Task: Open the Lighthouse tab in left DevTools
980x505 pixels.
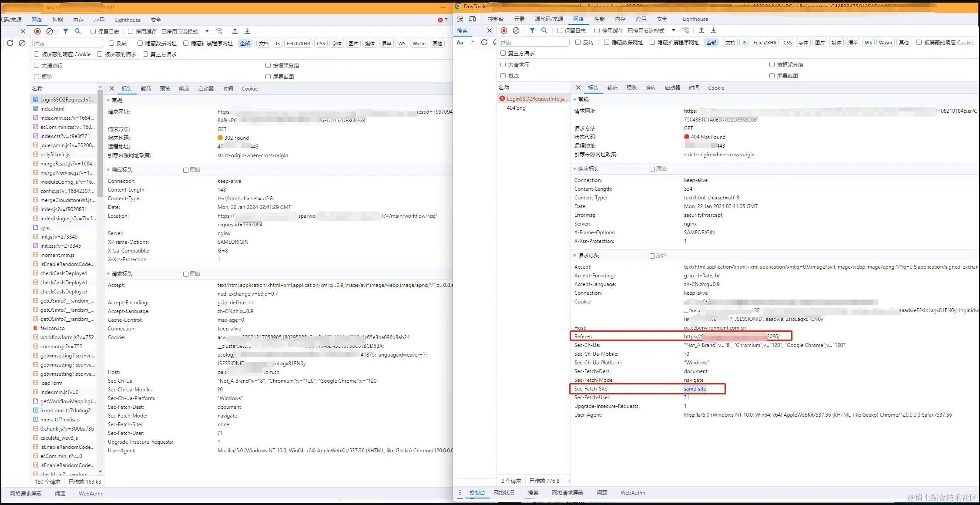Action: [128, 20]
